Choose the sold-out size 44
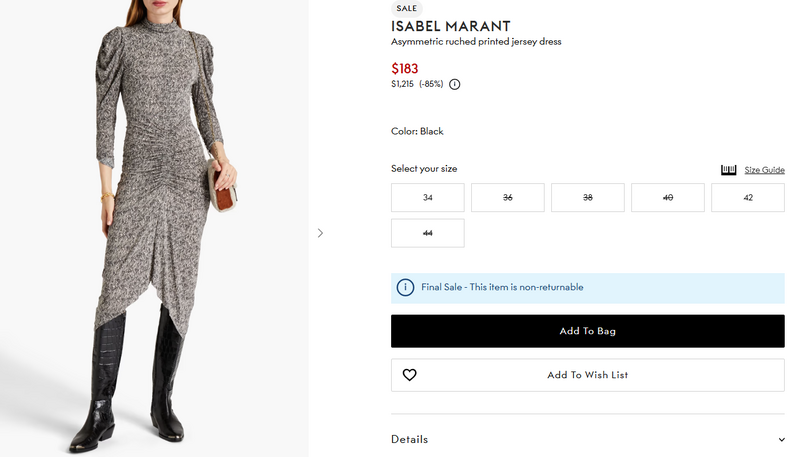This screenshot has height=457, width=800. pos(428,233)
